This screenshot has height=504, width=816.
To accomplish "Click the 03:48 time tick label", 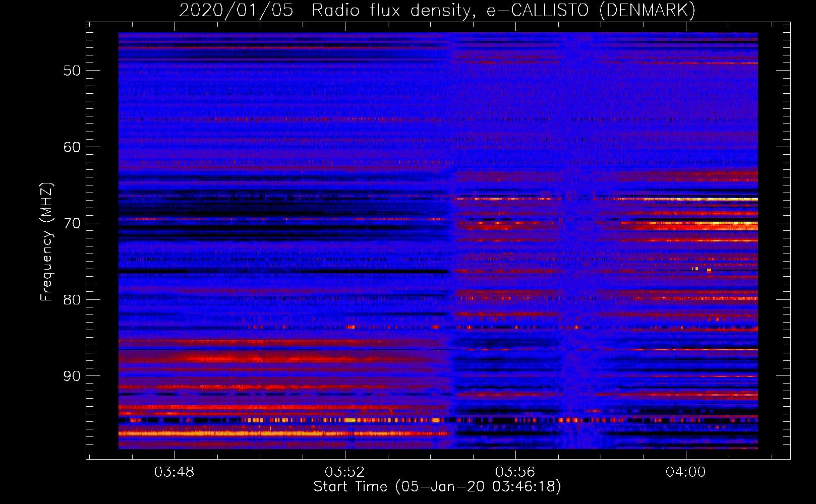I will [x=174, y=472].
